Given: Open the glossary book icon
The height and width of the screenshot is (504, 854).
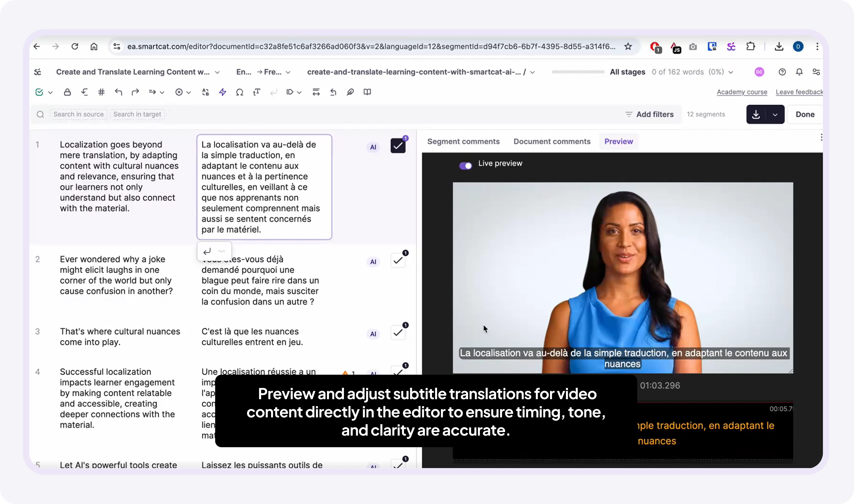Looking at the screenshot, I should [x=367, y=92].
